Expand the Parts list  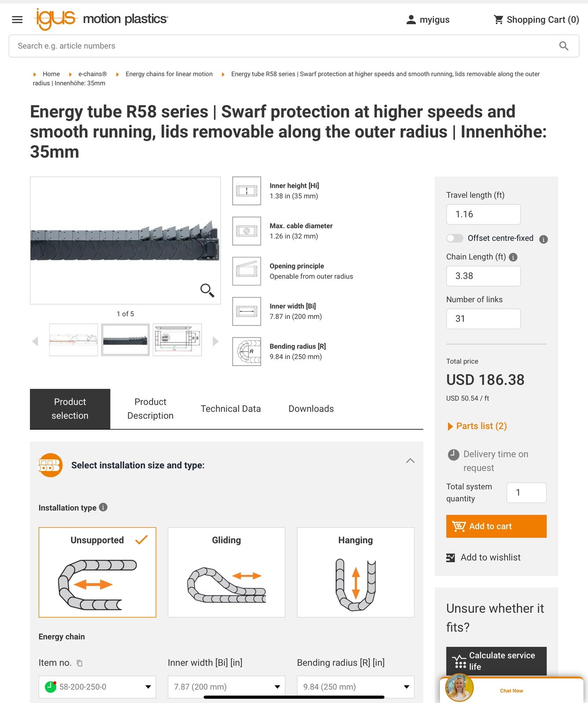477,426
